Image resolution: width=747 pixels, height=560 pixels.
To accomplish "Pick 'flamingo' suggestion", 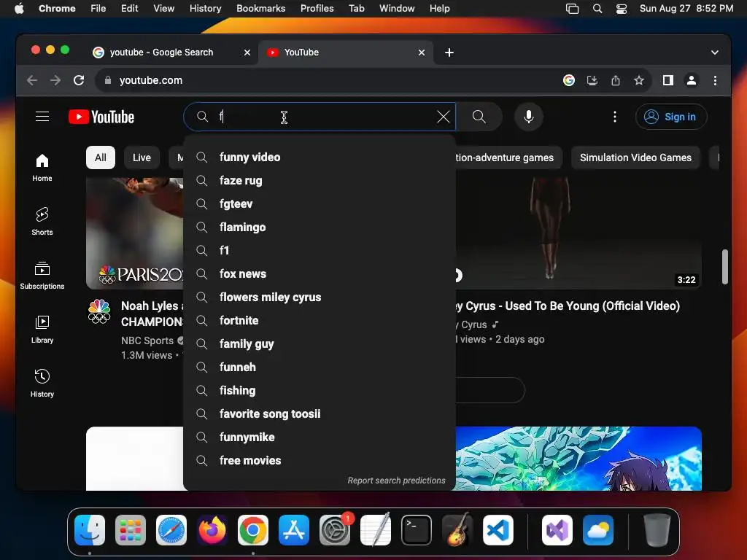I will pos(320,227).
